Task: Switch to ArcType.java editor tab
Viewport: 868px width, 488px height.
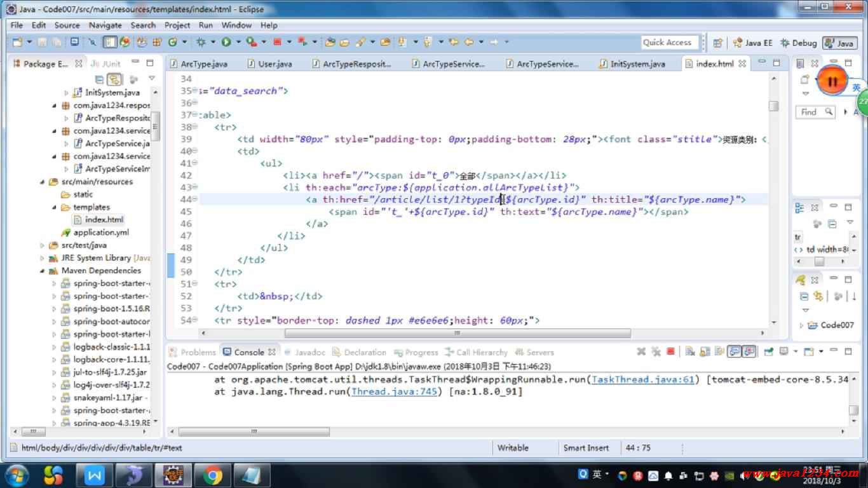Action: (198, 64)
